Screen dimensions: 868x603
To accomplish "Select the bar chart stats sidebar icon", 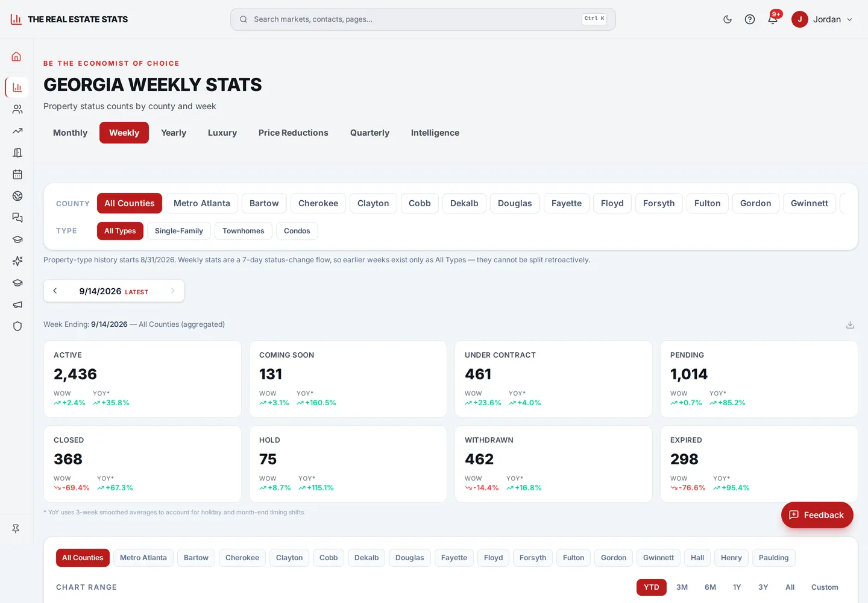I will (17, 87).
